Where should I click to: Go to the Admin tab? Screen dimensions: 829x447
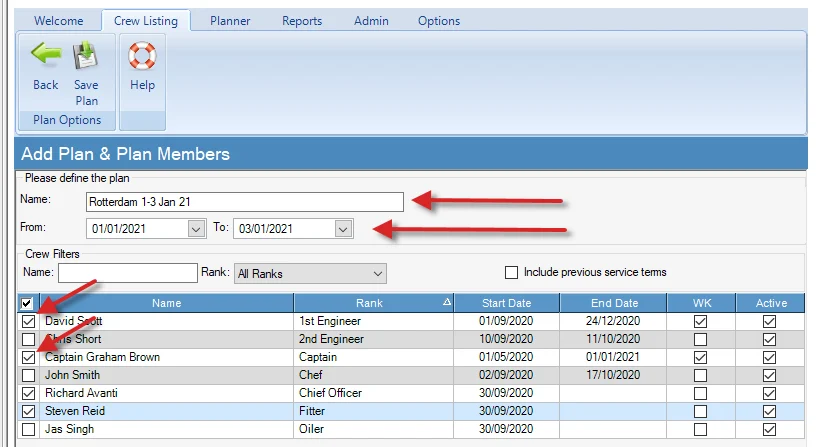click(372, 21)
